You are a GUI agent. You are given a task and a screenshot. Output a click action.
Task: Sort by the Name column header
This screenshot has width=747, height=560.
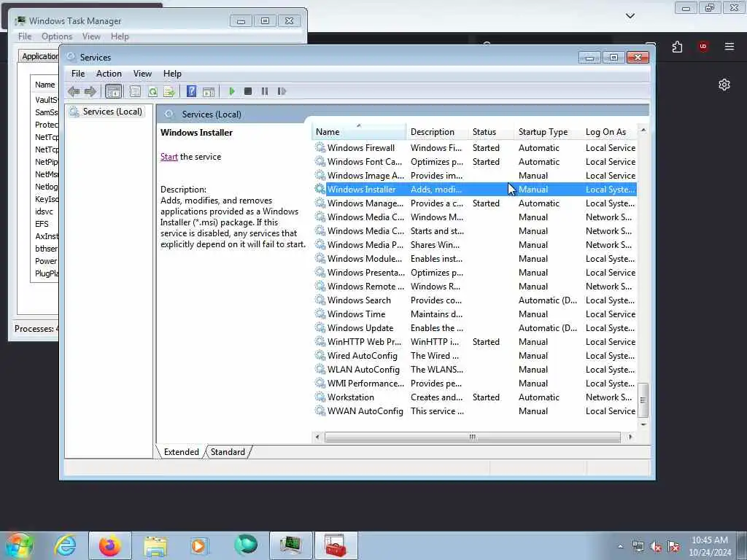coord(359,132)
